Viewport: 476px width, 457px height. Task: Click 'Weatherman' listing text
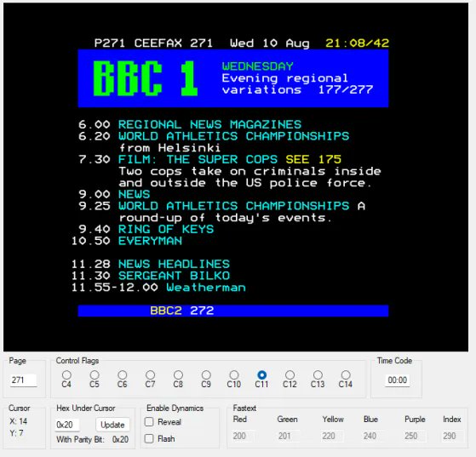(x=206, y=288)
